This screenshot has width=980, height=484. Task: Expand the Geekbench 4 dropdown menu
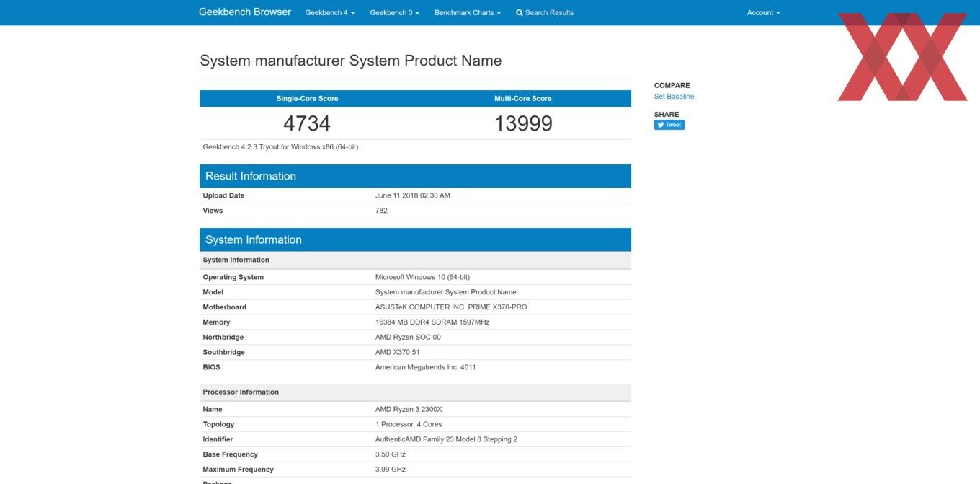coord(330,13)
